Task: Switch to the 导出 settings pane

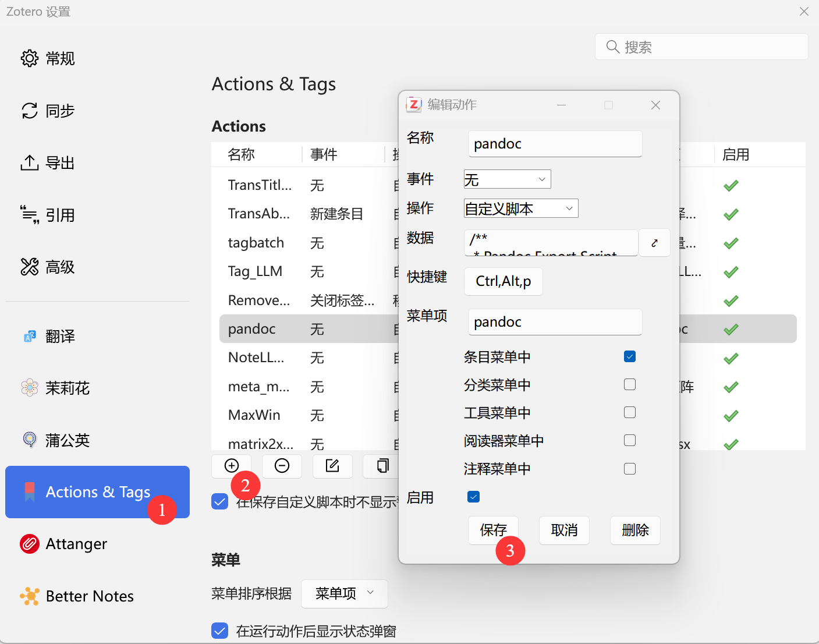Action: 98,163
